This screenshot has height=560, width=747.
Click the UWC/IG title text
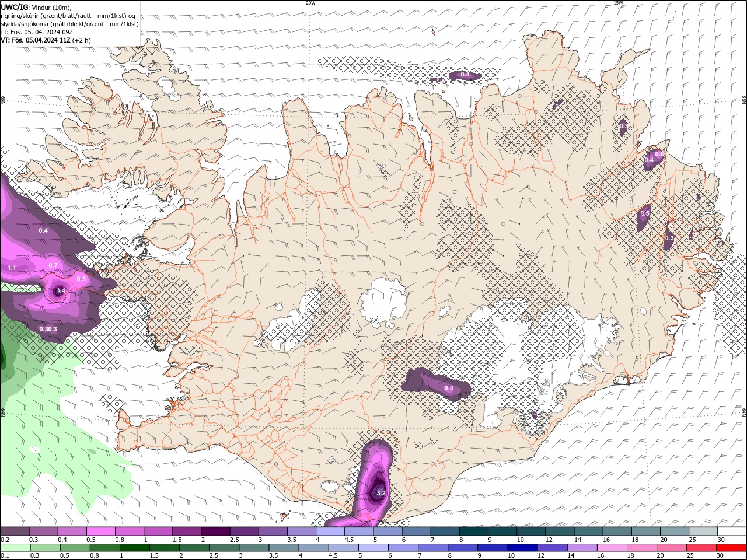tap(13, 7)
